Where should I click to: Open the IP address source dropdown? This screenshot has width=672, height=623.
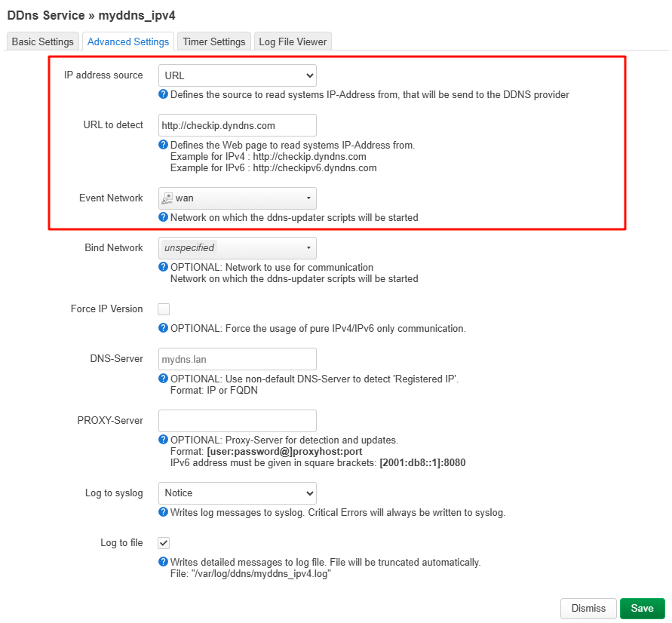(237, 75)
